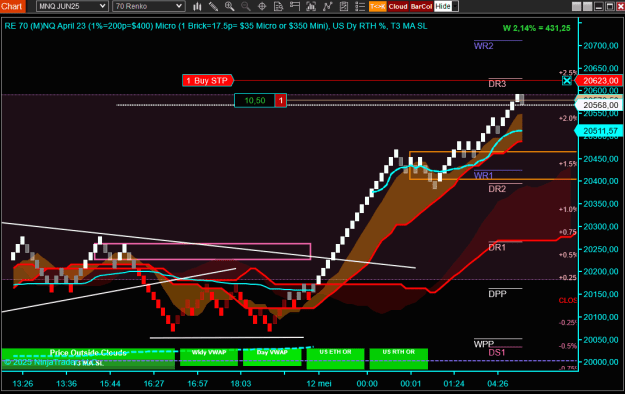Toggle the US ETH OR green button
The height and width of the screenshot is (394, 625).
(335, 359)
